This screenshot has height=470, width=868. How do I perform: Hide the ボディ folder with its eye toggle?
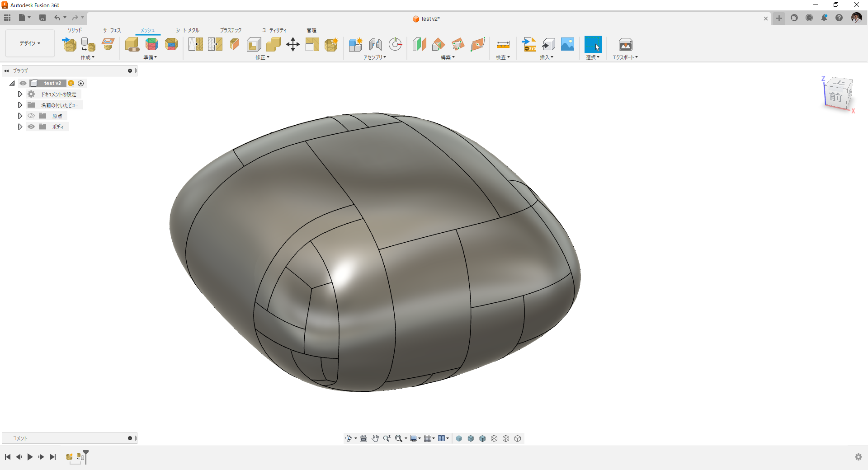[x=31, y=127]
